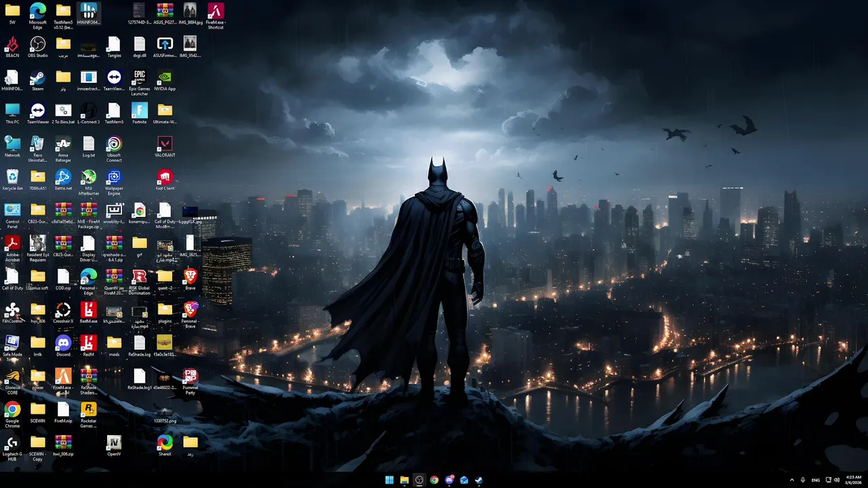The height and width of the screenshot is (488, 868).
Task: Open NVE - FiveM Package.zip archive
Action: pyautogui.click(x=88, y=216)
